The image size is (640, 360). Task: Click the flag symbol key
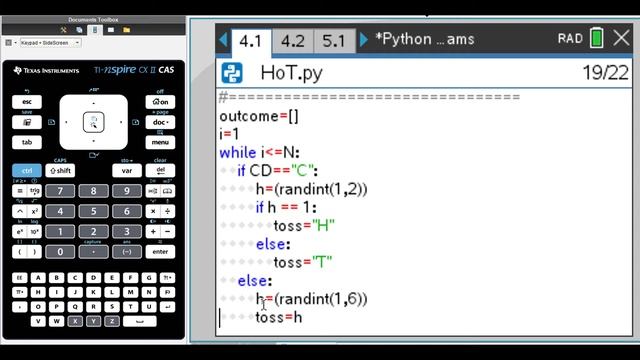[167, 292]
